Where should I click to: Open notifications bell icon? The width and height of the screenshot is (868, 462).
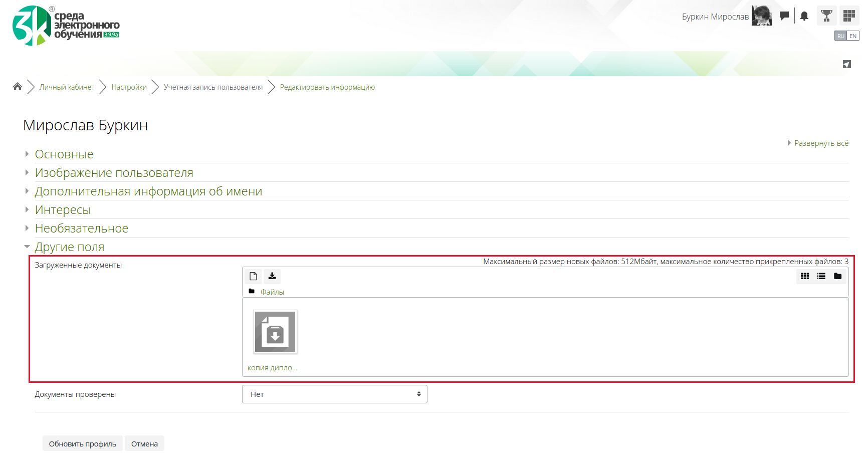click(x=804, y=16)
